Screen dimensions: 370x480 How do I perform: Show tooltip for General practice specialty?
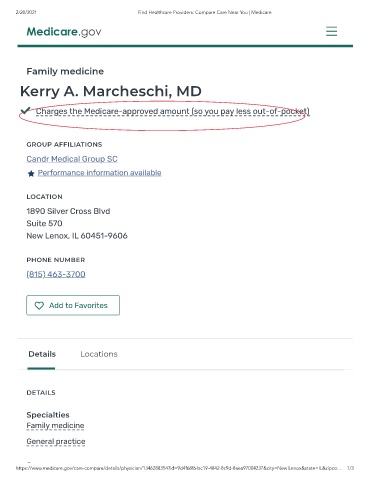click(x=56, y=441)
